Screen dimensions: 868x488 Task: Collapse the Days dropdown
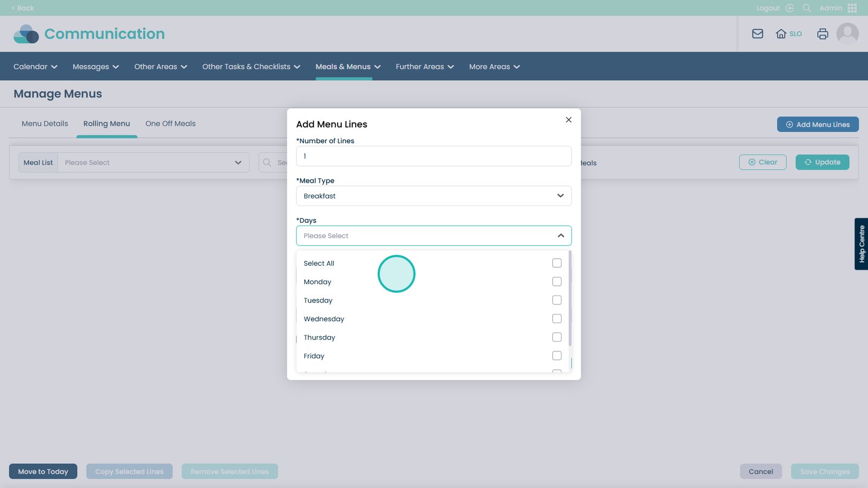click(x=560, y=236)
